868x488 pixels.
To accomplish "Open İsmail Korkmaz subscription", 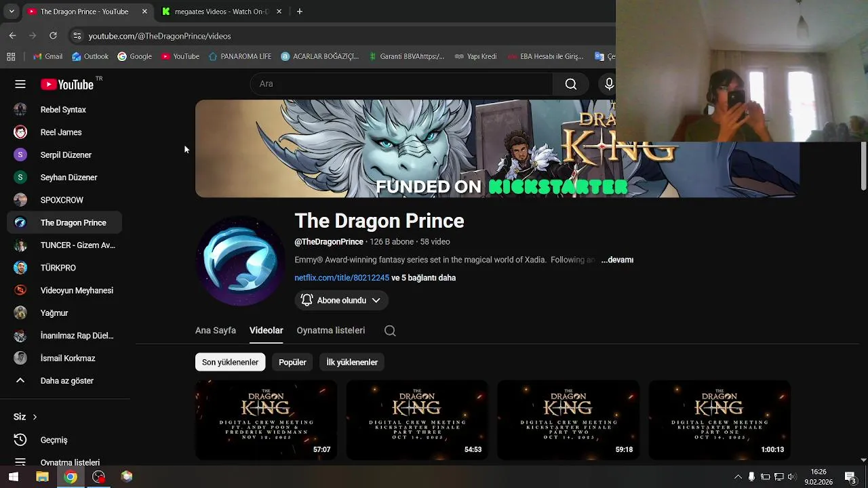I will [64, 359].
